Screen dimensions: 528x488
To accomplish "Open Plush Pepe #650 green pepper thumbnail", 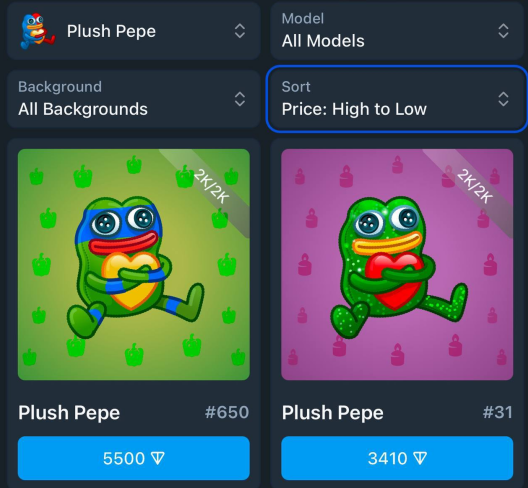I will (134, 264).
